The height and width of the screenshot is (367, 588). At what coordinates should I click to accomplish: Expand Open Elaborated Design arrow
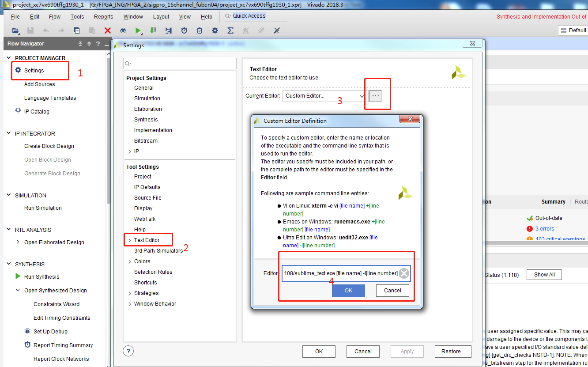click(18, 242)
